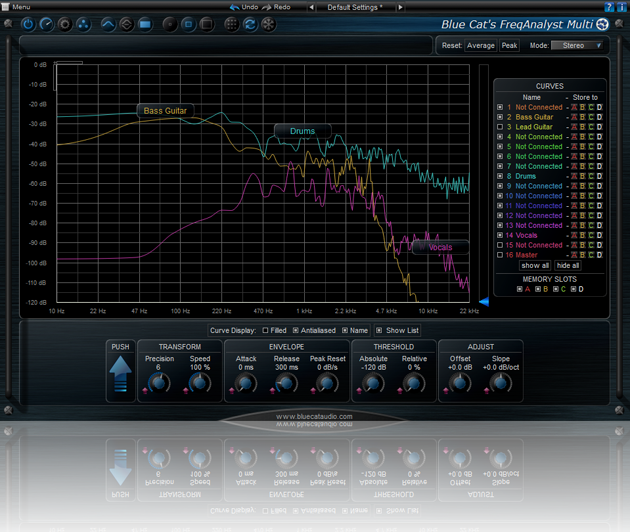Click the Precision knob
This screenshot has width=630, height=532.
159,383
